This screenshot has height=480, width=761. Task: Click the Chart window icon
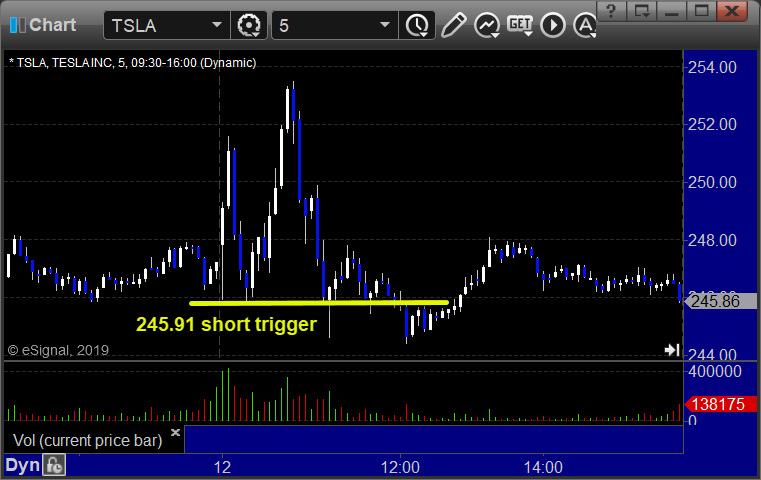(x=17, y=25)
